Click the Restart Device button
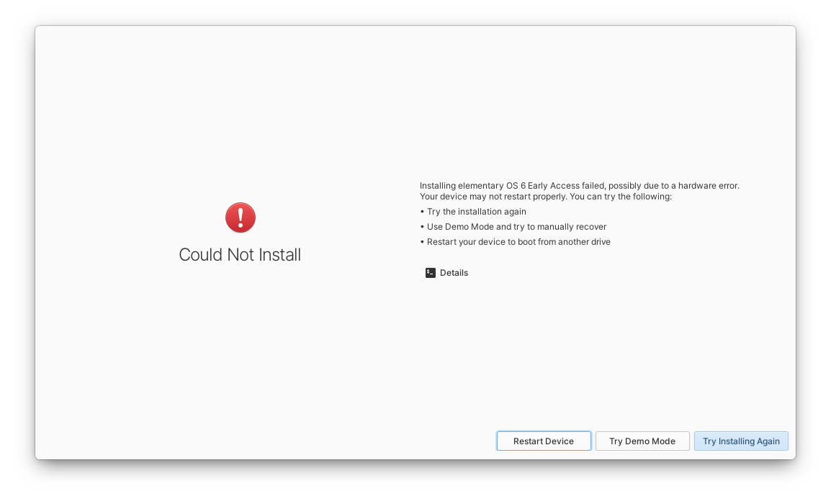This screenshot has height=504, width=831. pos(543,441)
